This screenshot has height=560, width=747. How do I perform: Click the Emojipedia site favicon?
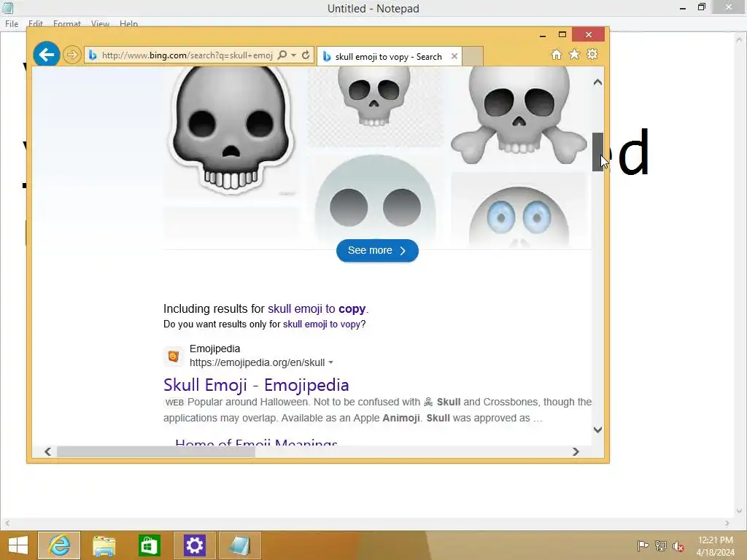pyautogui.click(x=174, y=356)
